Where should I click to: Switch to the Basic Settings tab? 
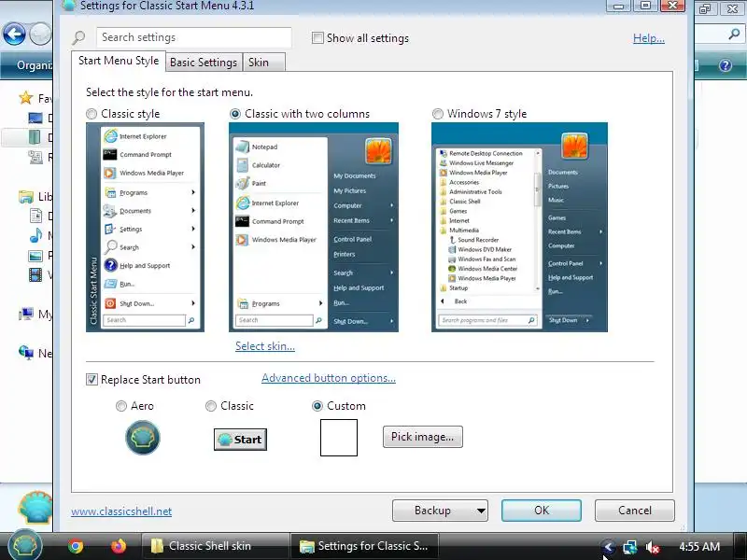(204, 63)
